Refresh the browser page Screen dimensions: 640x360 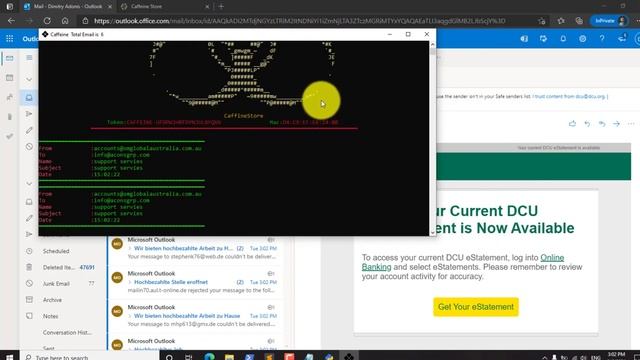[x=47, y=21]
